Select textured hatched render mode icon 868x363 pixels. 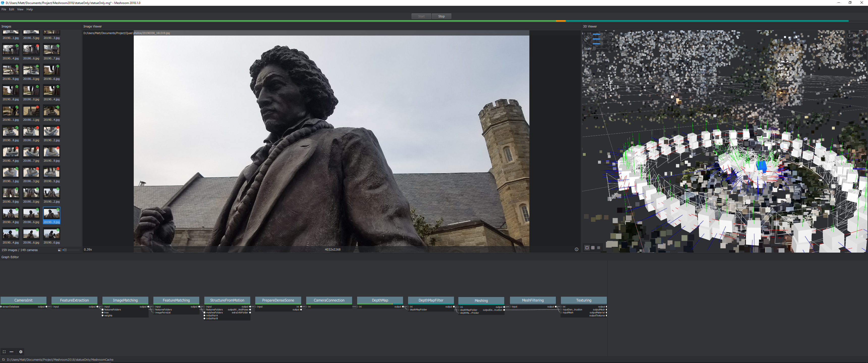pos(599,248)
